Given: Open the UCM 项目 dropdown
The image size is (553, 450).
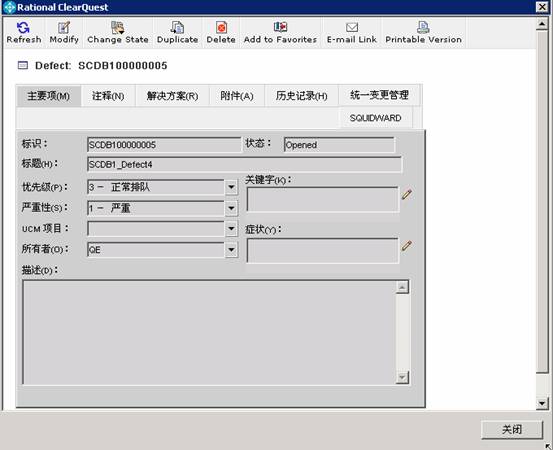Looking at the screenshot, I should tap(231, 229).
